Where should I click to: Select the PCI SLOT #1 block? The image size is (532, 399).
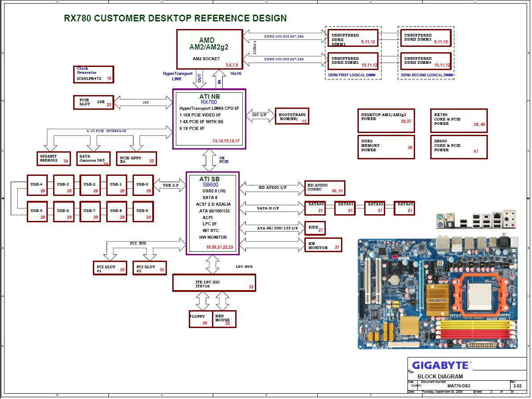(110, 268)
